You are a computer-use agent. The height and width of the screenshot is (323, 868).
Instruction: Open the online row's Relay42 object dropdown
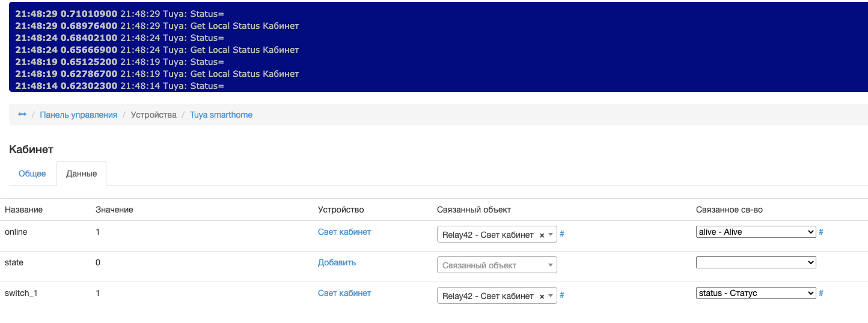pyautogui.click(x=488, y=235)
